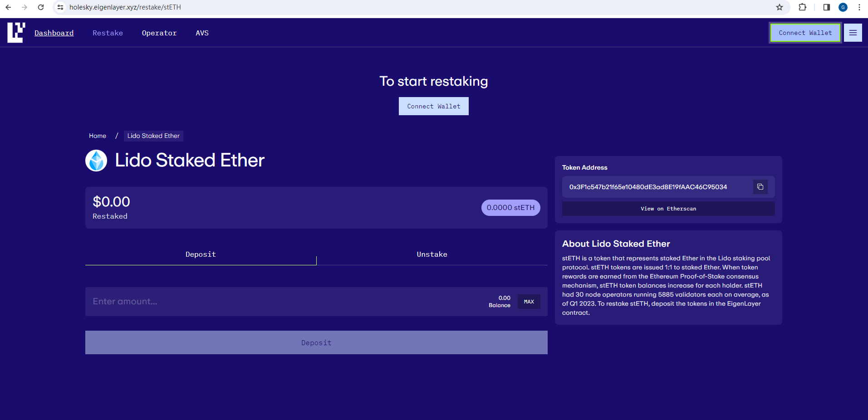Go to the Operator nav item
Image resolution: width=868 pixels, height=420 pixels.
click(159, 33)
